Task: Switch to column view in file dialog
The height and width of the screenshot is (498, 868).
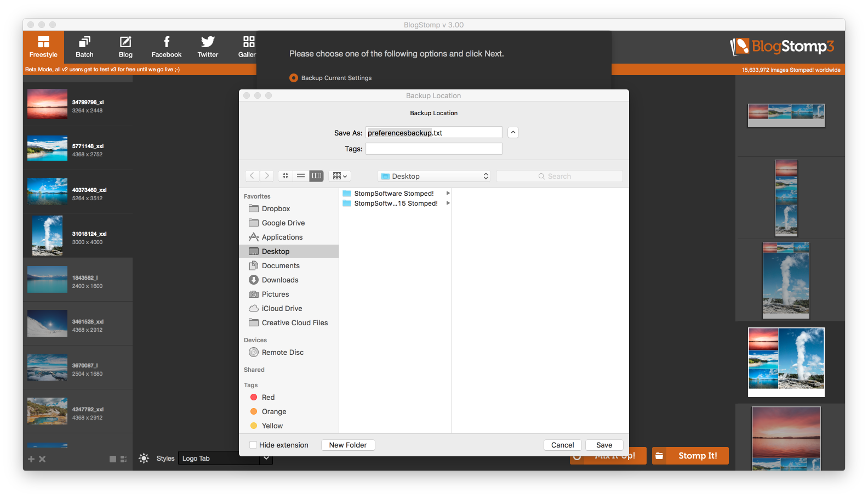Action: coord(316,176)
